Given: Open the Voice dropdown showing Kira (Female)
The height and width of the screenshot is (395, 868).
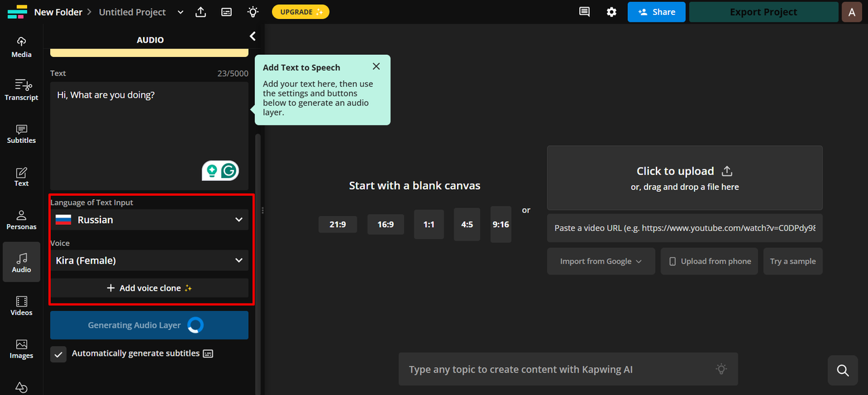Looking at the screenshot, I should (149, 260).
